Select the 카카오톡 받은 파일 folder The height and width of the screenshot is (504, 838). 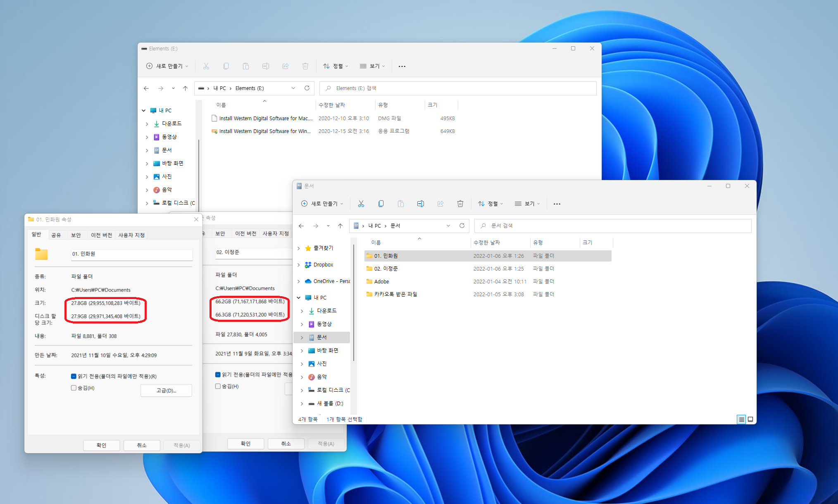coord(395,294)
